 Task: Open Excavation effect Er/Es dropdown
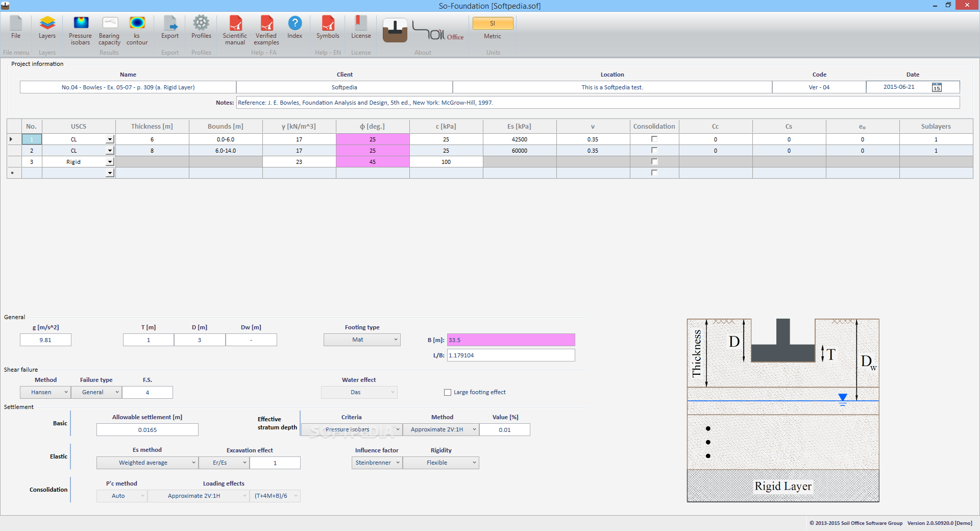click(224, 463)
